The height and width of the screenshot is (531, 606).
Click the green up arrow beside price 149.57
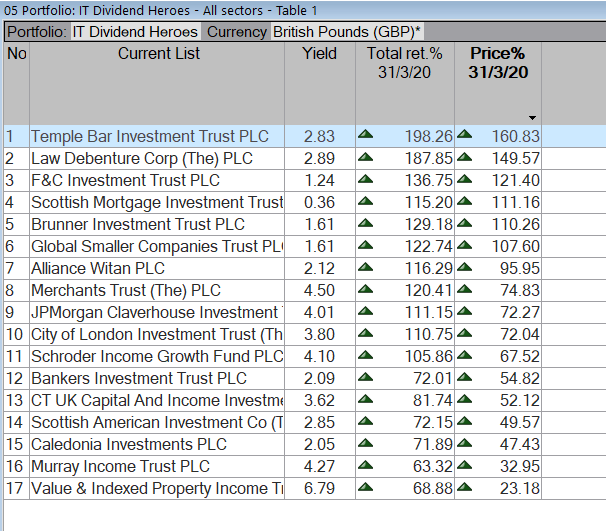(464, 158)
